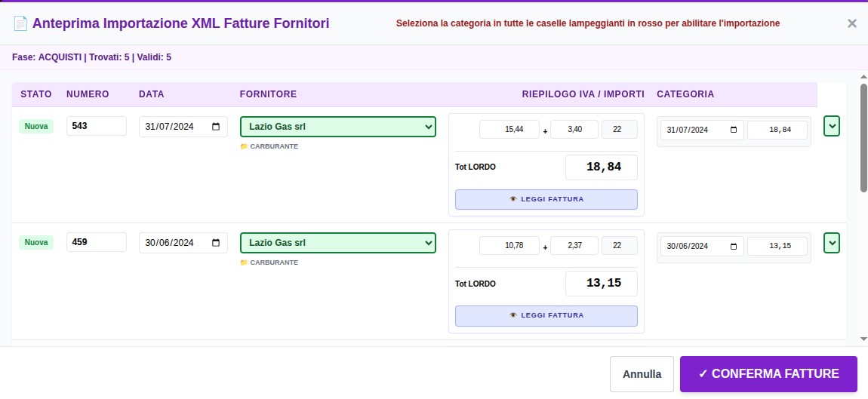The image size is (868, 399).
Task: Close the import preview dialog with X
Action: (851, 23)
